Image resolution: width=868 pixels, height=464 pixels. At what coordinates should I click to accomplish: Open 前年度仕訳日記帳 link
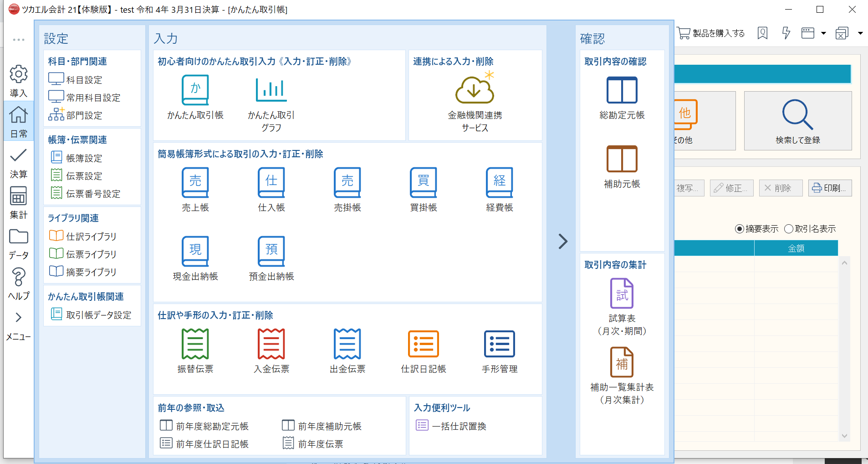tap(204, 443)
